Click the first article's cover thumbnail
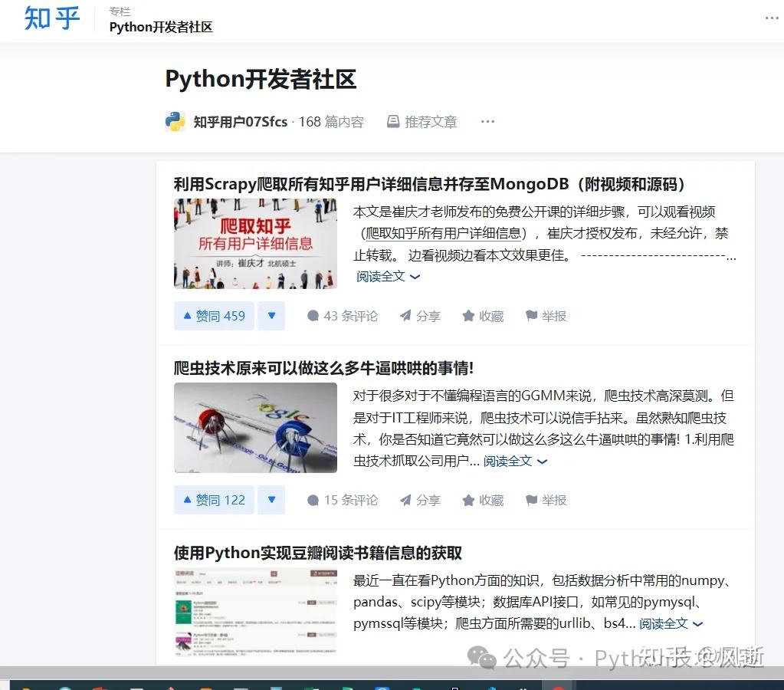 pos(255,243)
